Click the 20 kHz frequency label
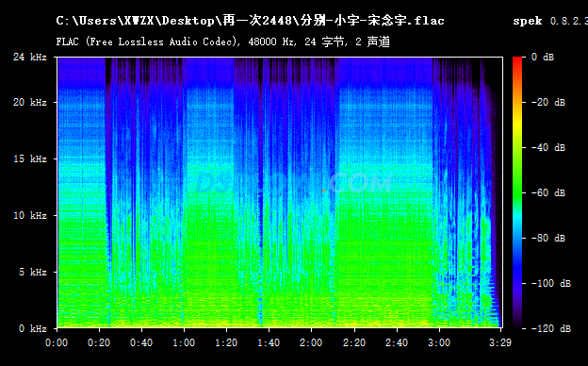Viewport: 588px width, 366px height. pyautogui.click(x=30, y=102)
